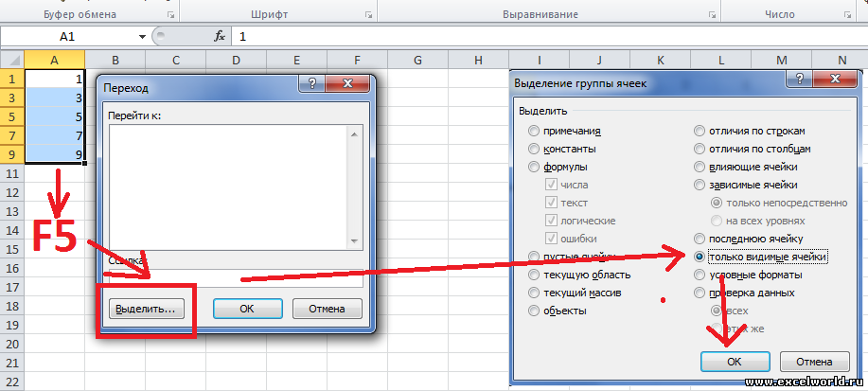Click the Ссылка reference input field
868x391 pixels.
(237, 278)
